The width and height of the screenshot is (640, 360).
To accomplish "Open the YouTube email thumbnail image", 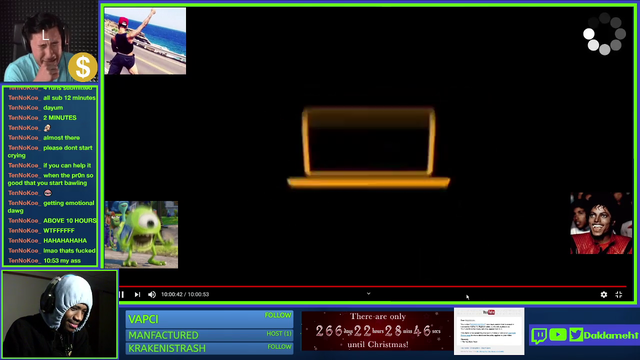I will [489, 331].
